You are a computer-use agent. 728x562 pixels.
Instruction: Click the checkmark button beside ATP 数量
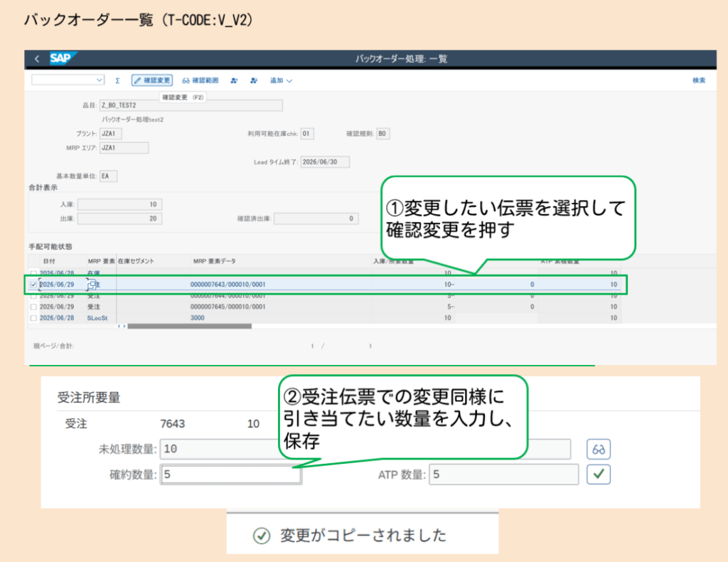(599, 474)
